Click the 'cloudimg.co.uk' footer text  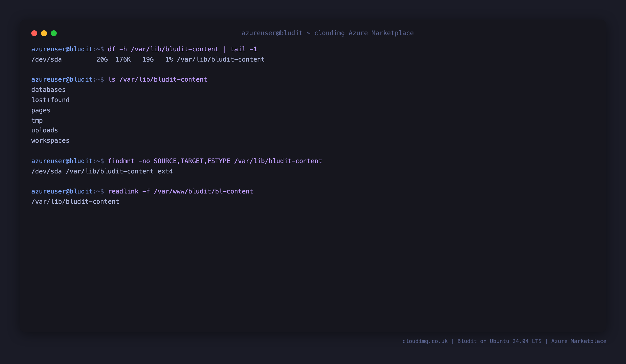click(x=425, y=341)
